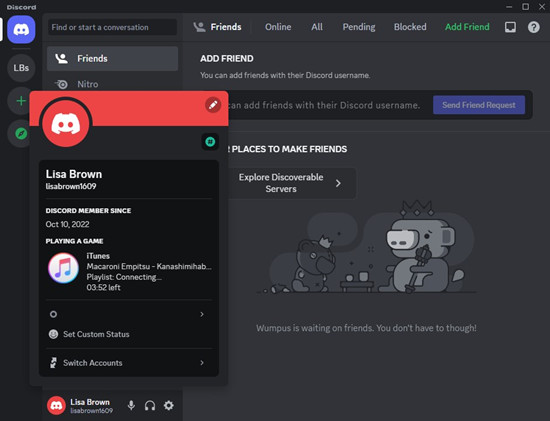
Task: Click Friends heading icon in top bar
Action: (x=199, y=27)
